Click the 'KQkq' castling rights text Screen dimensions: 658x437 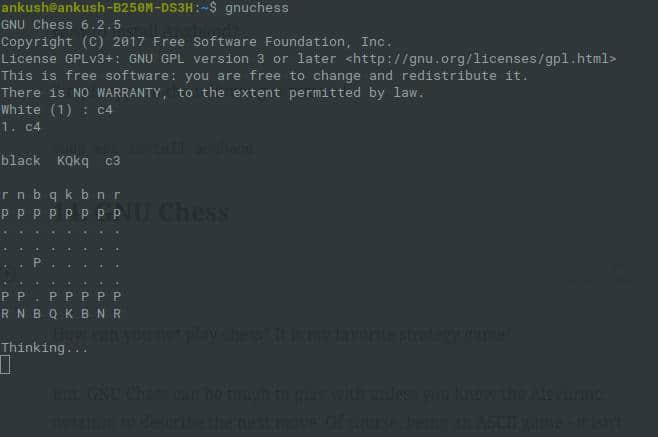pyautogui.click(x=73, y=161)
